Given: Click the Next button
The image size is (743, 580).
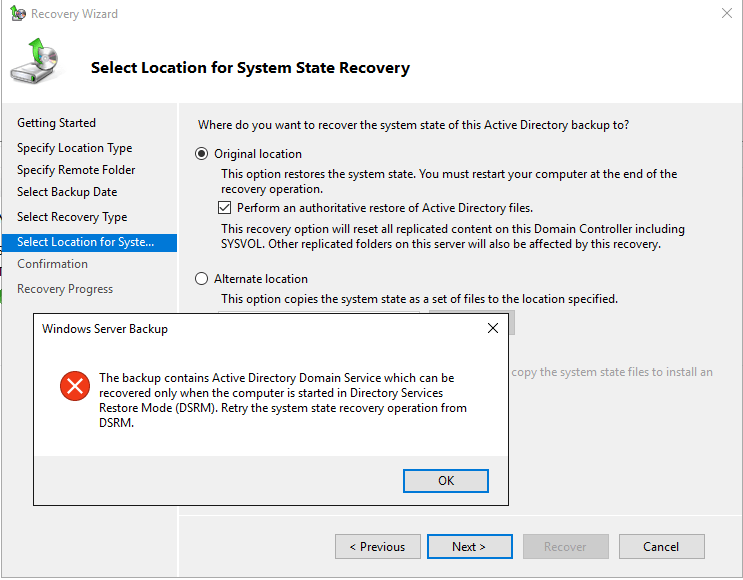Looking at the screenshot, I should pyautogui.click(x=469, y=547).
